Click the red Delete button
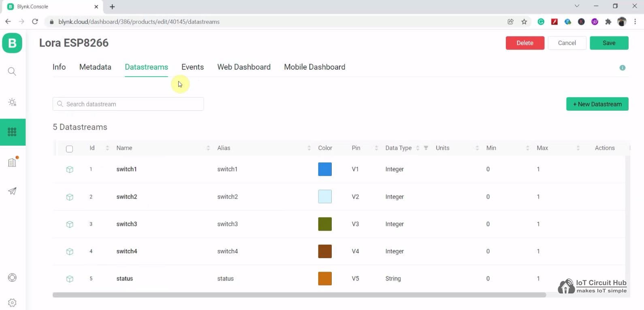The width and height of the screenshot is (644, 310). click(525, 43)
